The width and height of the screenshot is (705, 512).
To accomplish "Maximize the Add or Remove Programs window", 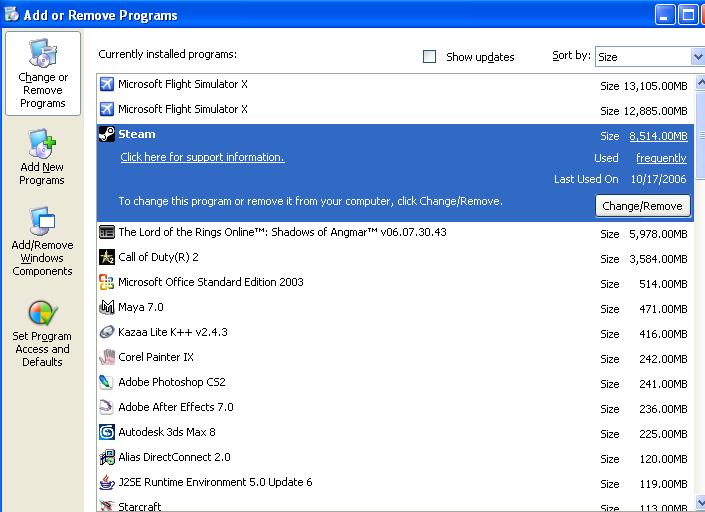I will coord(688,14).
